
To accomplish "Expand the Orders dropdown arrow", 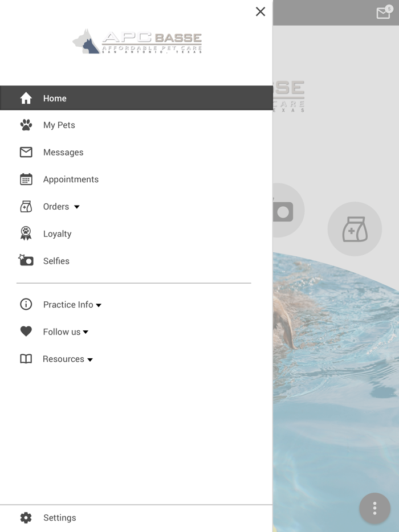I will (x=77, y=207).
